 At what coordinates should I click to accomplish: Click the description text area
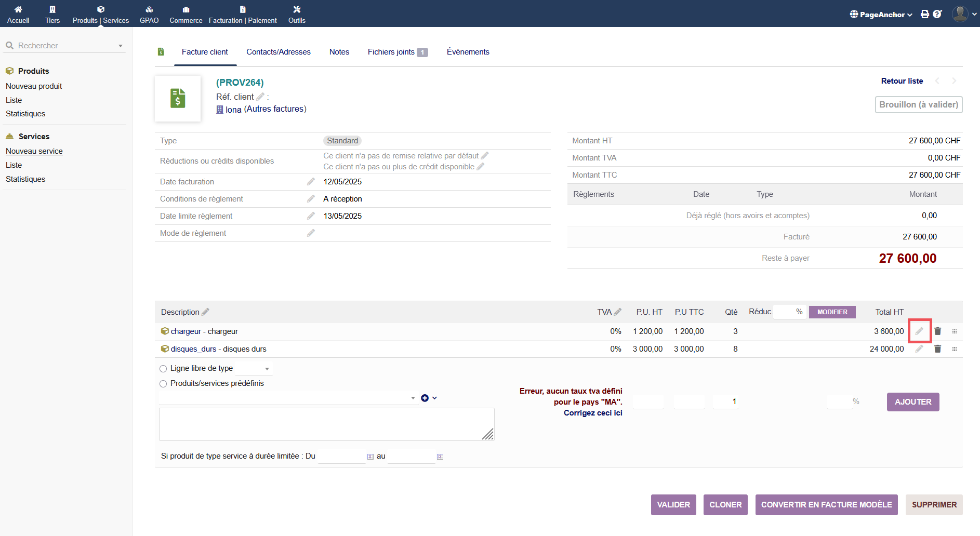pos(326,424)
